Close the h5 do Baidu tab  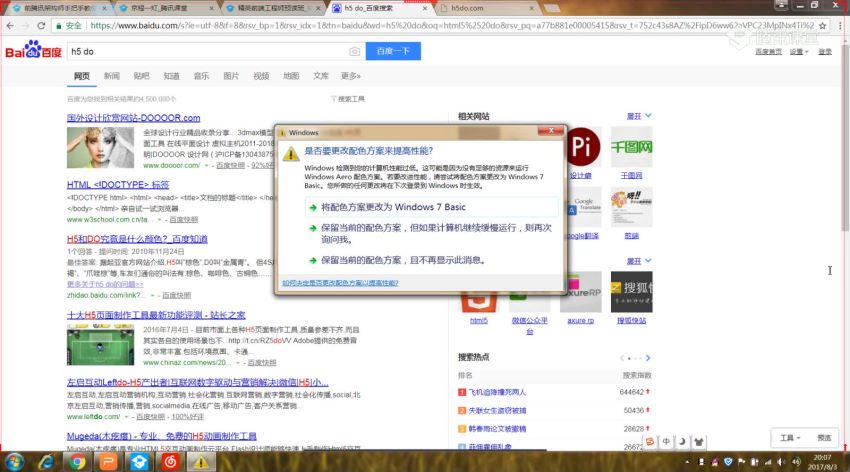[424, 8]
